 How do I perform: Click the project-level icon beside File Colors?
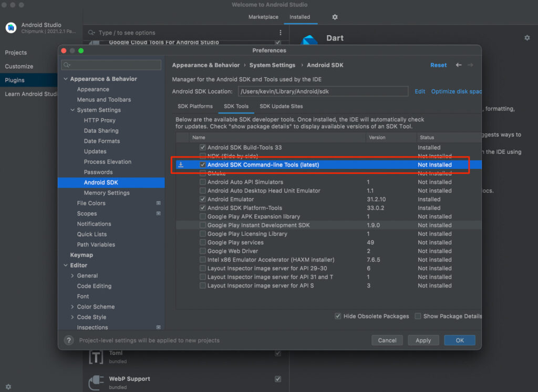[x=159, y=203]
